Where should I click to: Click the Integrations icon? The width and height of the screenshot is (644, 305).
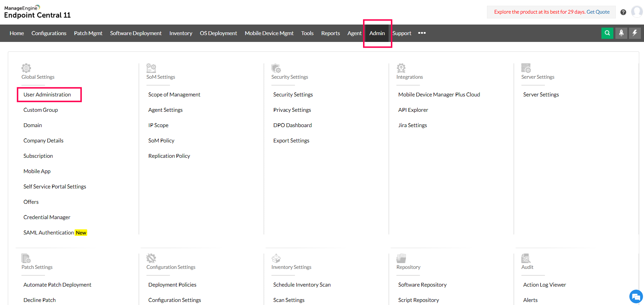click(x=401, y=68)
